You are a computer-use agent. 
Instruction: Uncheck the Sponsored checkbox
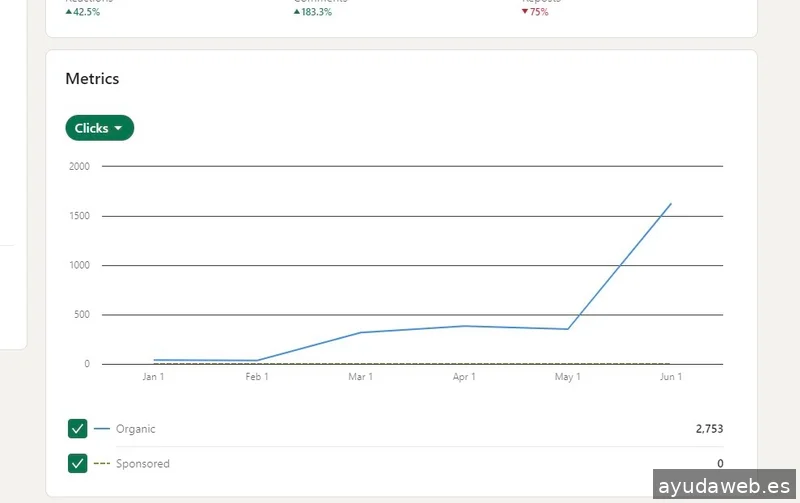pos(78,463)
